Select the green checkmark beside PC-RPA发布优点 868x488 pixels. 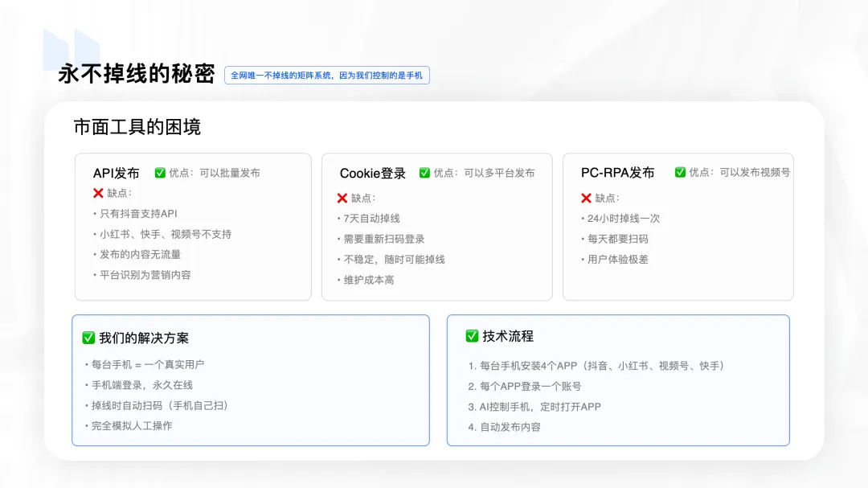[x=679, y=172]
